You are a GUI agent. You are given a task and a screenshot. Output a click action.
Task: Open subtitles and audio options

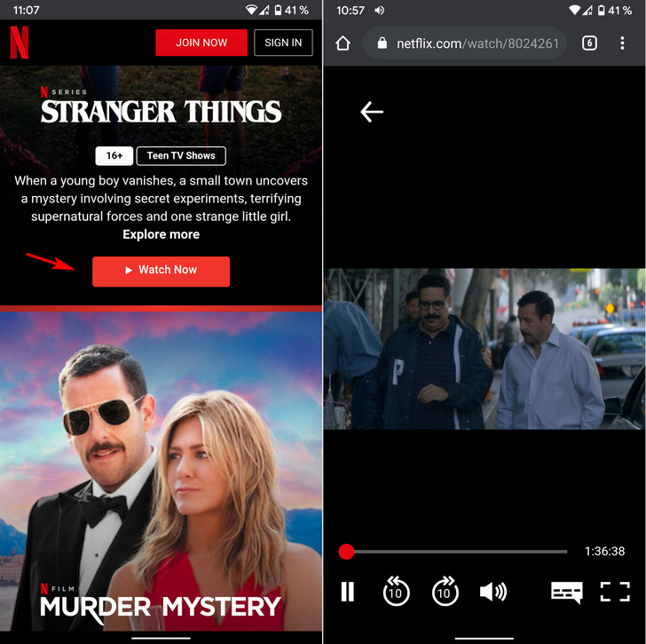pyautogui.click(x=567, y=593)
